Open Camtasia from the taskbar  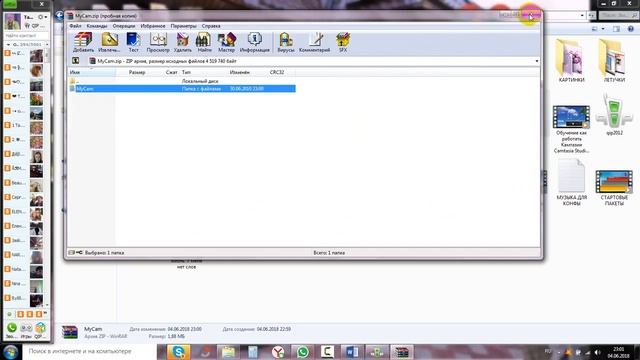[327, 352]
